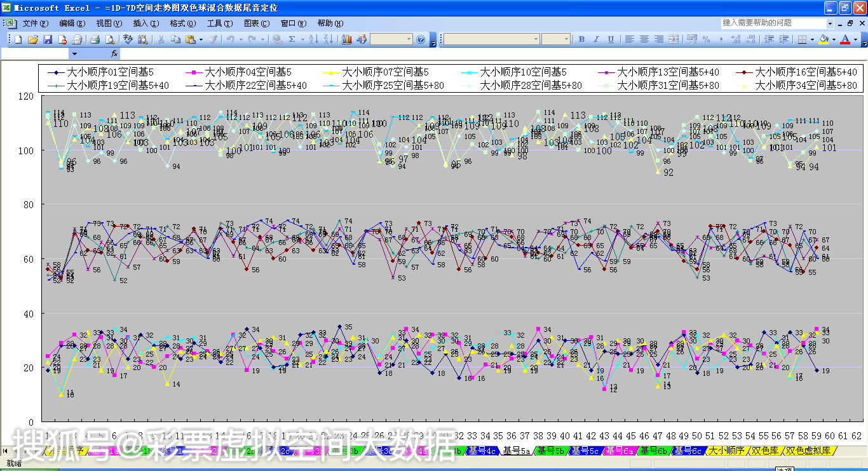Select the 大小顺序 sheet tab

726,451
